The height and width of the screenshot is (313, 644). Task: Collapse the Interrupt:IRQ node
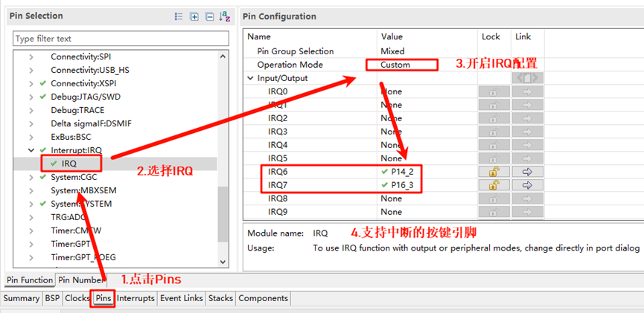click(x=31, y=150)
